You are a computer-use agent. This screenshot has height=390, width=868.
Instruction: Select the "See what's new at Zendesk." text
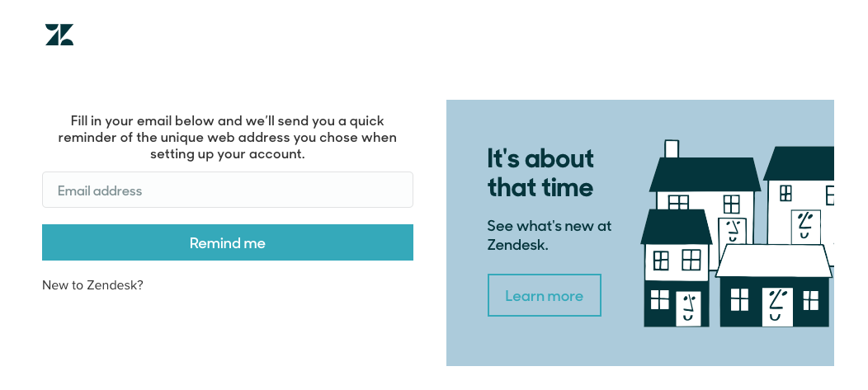pos(549,235)
